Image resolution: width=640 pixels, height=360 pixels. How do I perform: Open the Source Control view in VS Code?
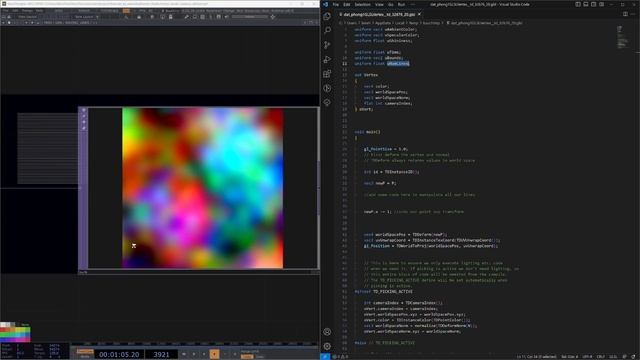pyautogui.click(x=327, y=45)
